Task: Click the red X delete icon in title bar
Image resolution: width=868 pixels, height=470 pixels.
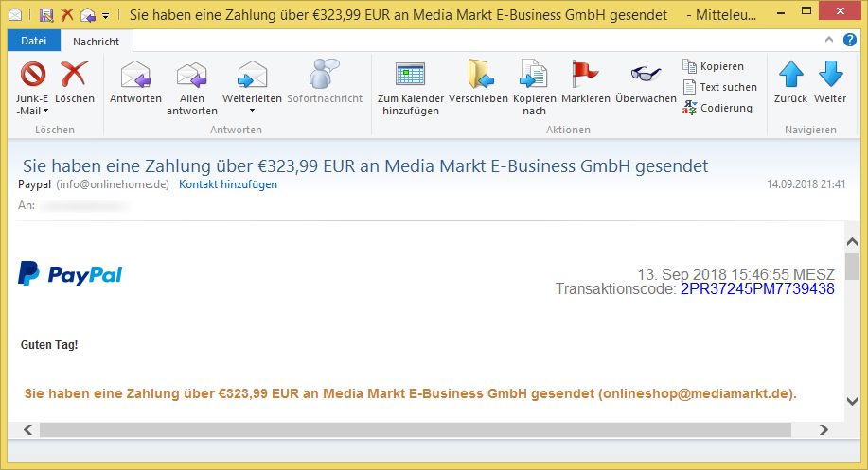Action: tap(67, 14)
